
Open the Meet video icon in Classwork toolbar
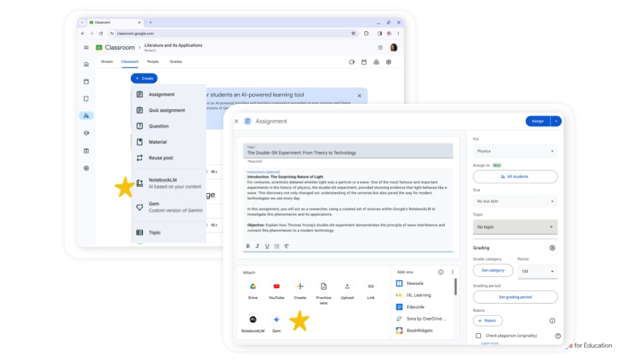tap(352, 62)
